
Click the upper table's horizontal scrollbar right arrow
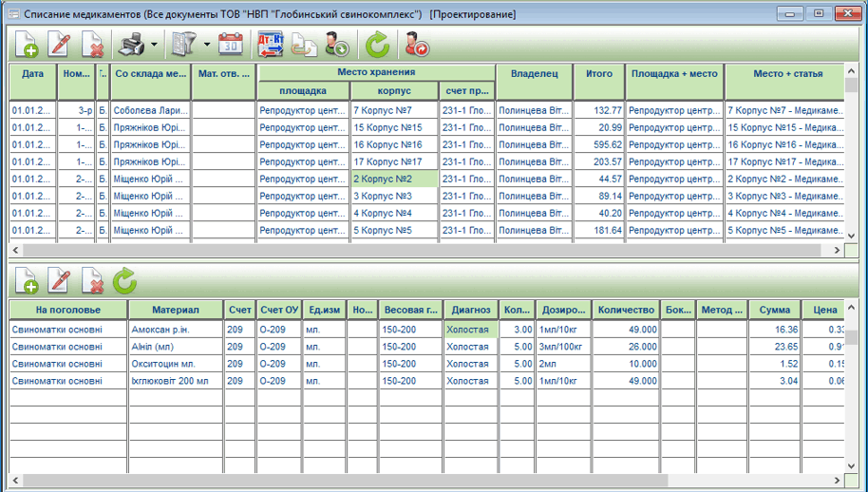click(x=838, y=250)
